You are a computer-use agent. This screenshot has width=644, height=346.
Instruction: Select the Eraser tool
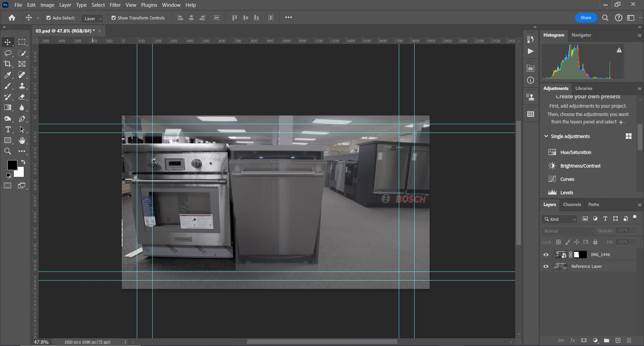point(22,97)
